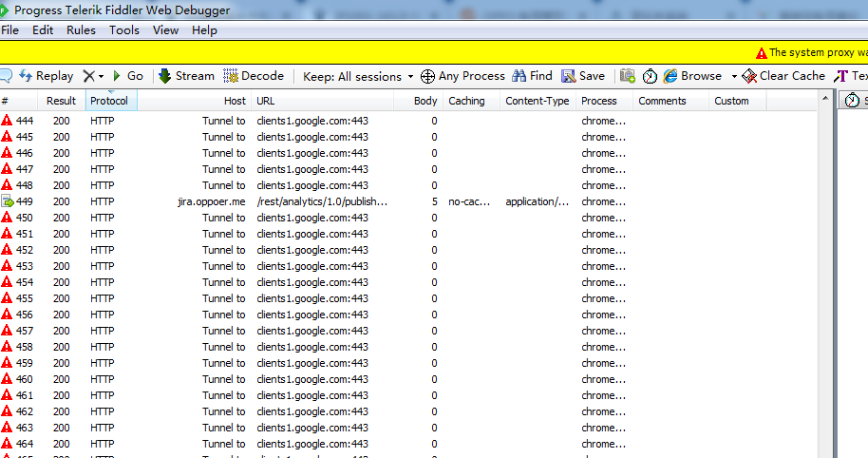
Task: Click the jira.oppoer.me host cell
Action: (x=212, y=201)
